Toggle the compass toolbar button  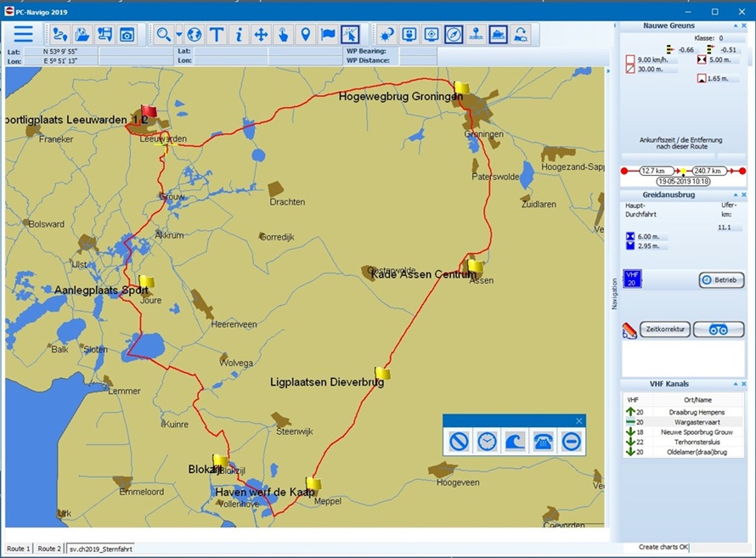(x=454, y=34)
